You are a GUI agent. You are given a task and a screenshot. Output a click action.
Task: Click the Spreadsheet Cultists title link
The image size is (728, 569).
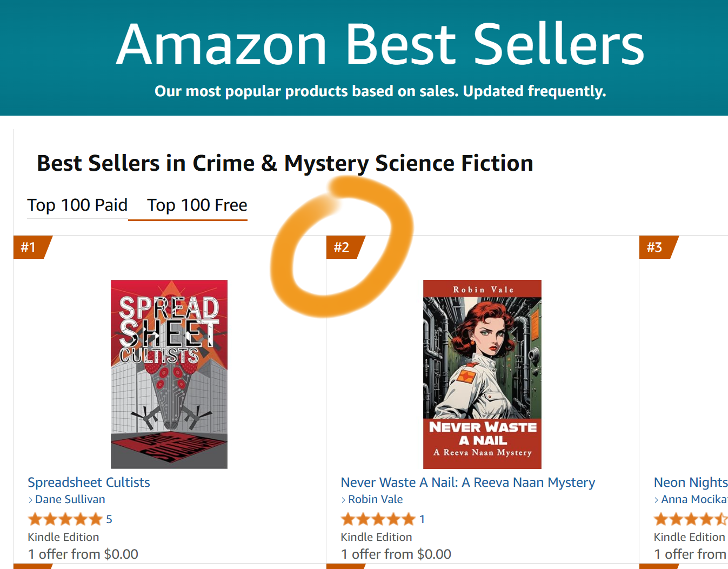click(89, 483)
